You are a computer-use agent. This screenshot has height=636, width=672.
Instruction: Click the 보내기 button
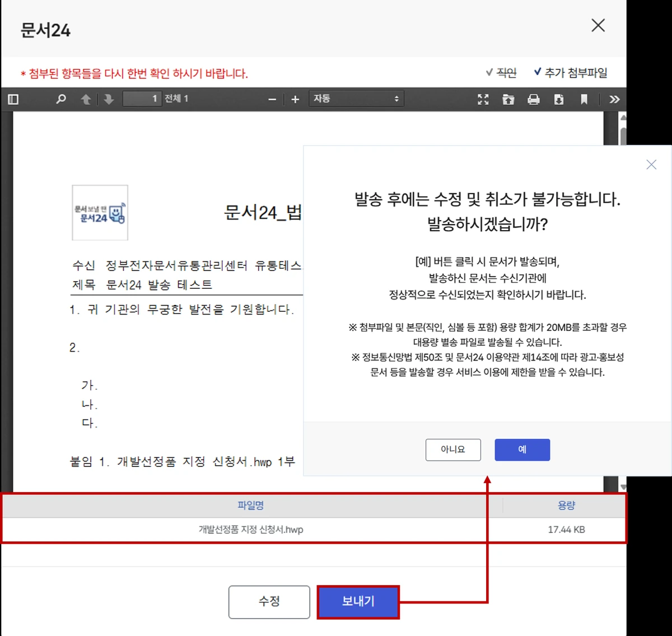pyautogui.click(x=358, y=602)
